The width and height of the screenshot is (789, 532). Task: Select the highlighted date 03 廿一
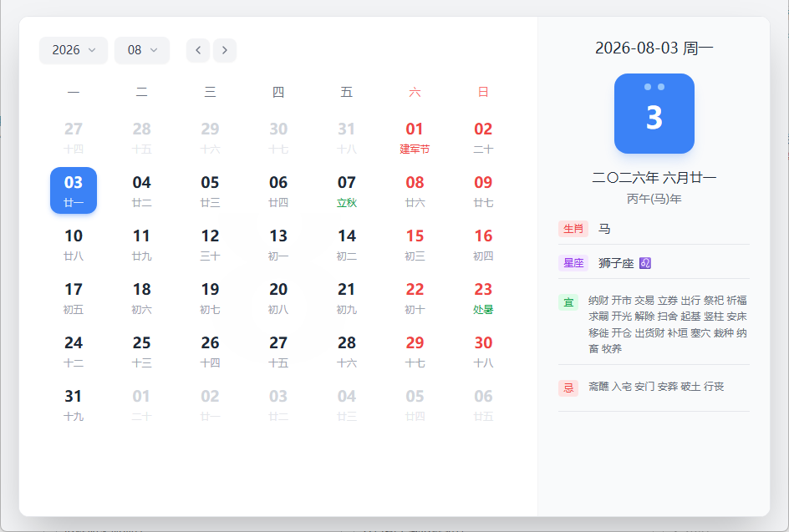tap(74, 190)
